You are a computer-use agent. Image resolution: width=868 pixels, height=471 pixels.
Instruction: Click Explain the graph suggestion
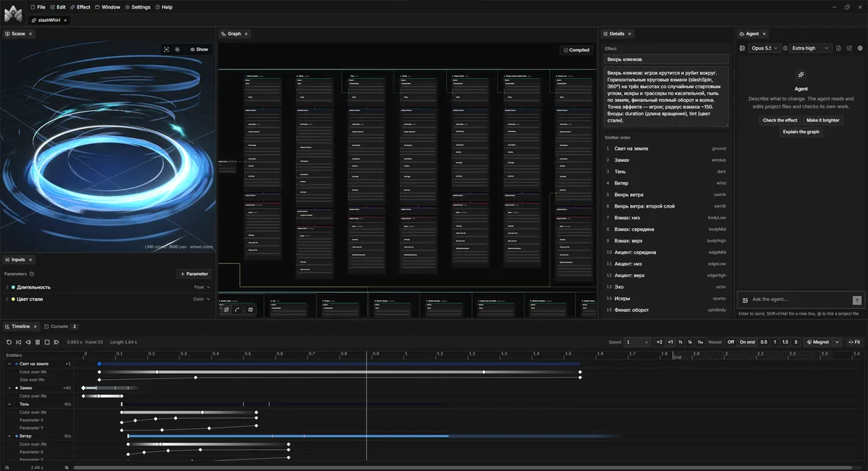point(801,132)
